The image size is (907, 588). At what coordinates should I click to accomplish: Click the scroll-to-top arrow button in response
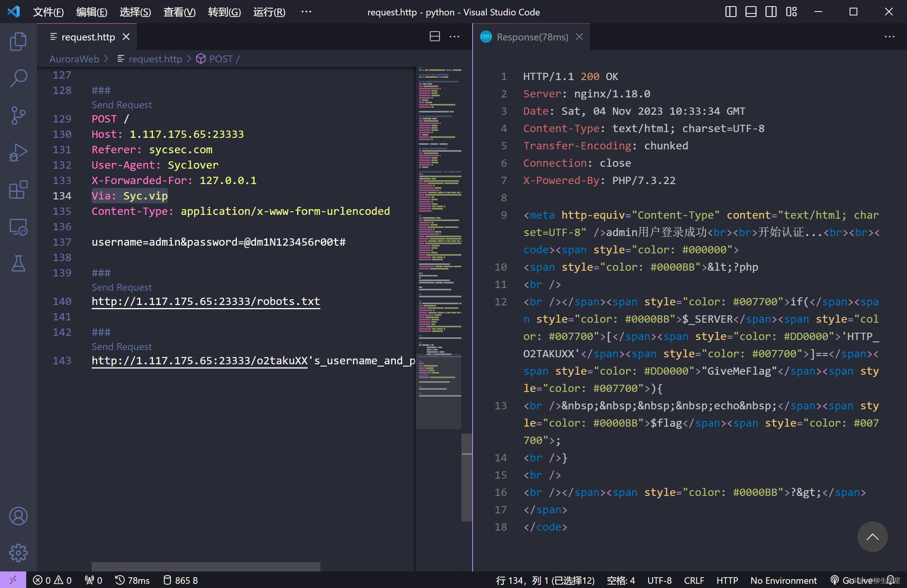click(872, 537)
